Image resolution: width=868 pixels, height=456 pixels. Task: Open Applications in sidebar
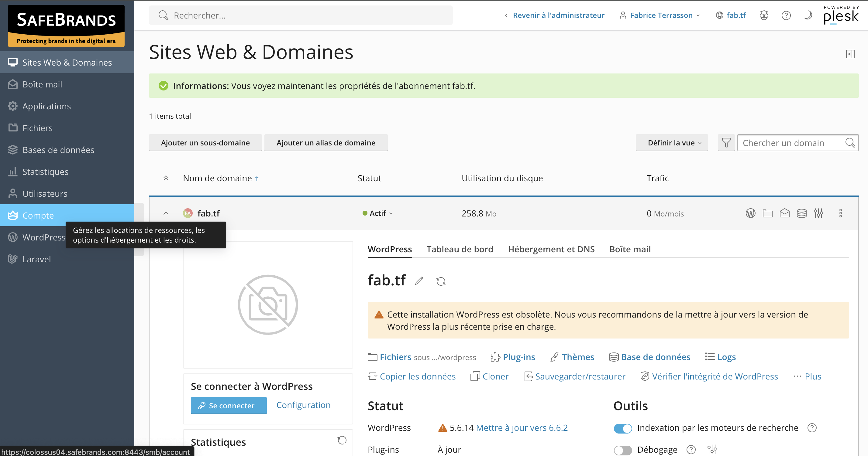67,106
